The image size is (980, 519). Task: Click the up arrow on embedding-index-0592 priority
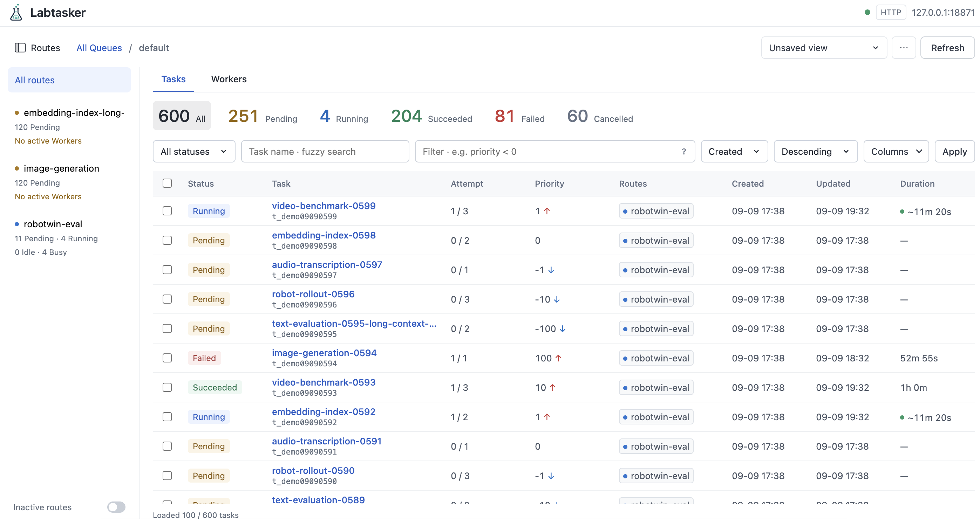[547, 417]
